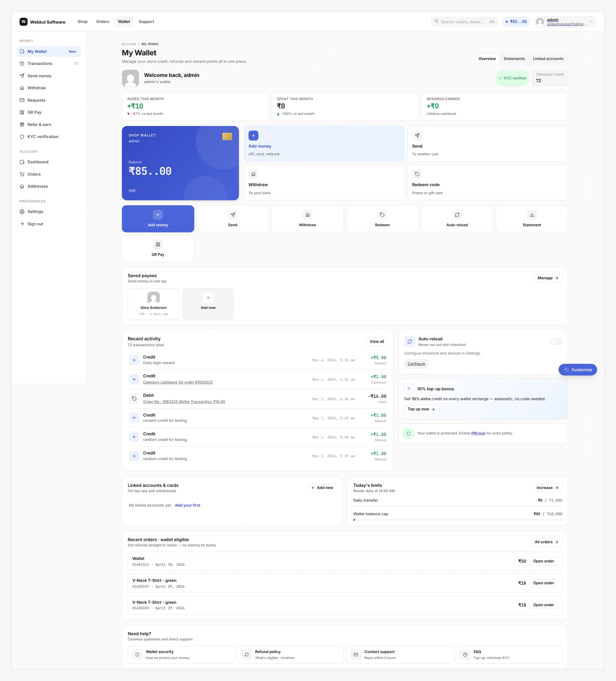The height and width of the screenshot is (681, 616).
Task: Click the Send quick action tile
Action: pyautogui.click(x=233, y=219)
